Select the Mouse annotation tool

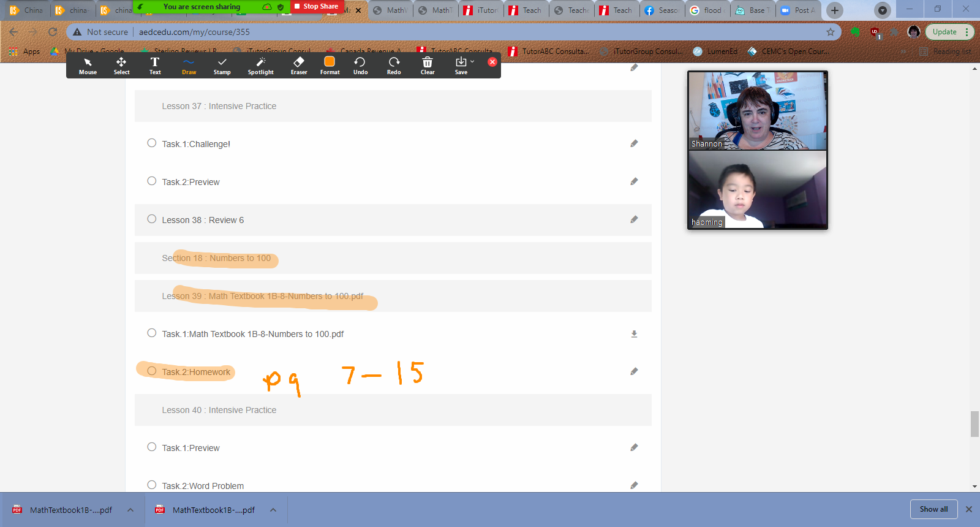pos(88,66)
